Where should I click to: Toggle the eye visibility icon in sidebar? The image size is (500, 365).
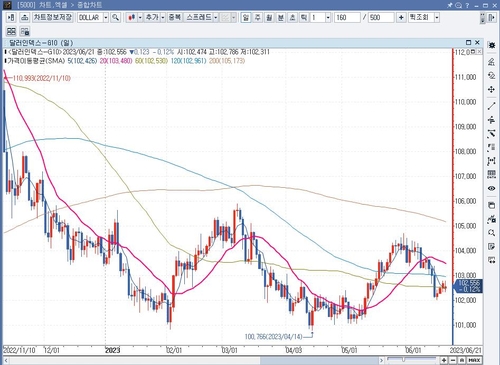click(x=491, y=188)
